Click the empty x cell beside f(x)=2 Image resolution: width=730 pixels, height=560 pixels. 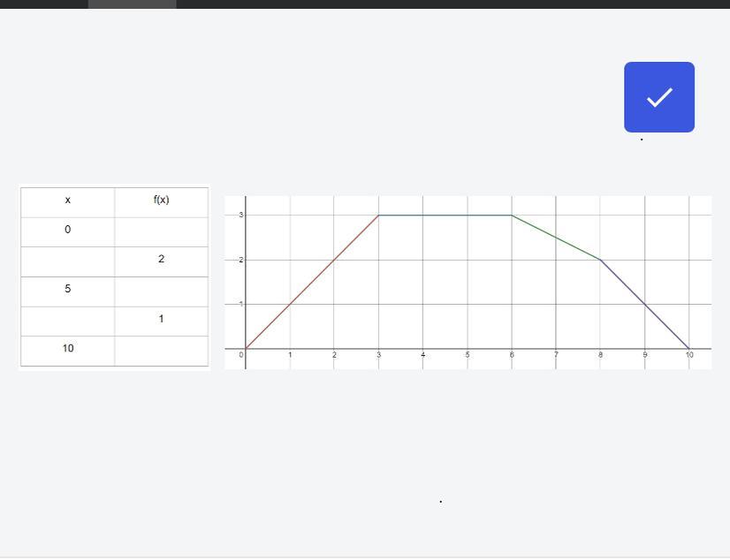pos(68,261)
